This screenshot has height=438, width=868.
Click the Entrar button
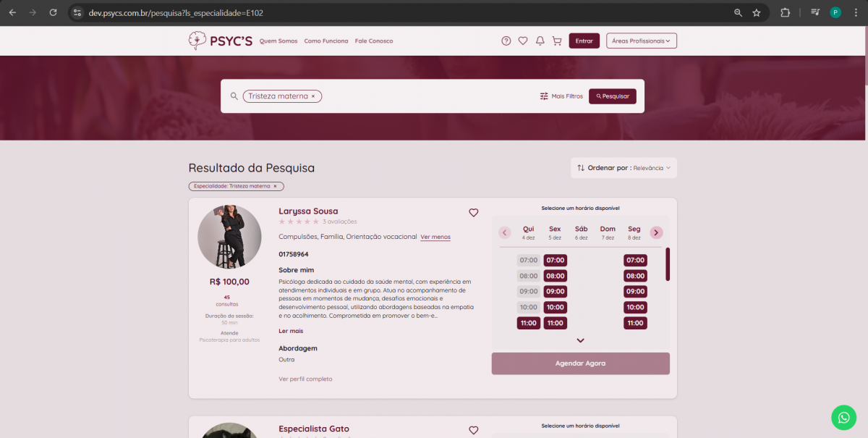click(x=584, y=41)
